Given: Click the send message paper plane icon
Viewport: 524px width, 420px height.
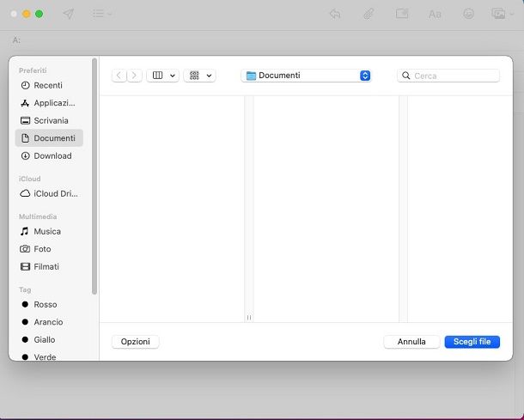Looking at the screenshot, I should tap(69, 14).
